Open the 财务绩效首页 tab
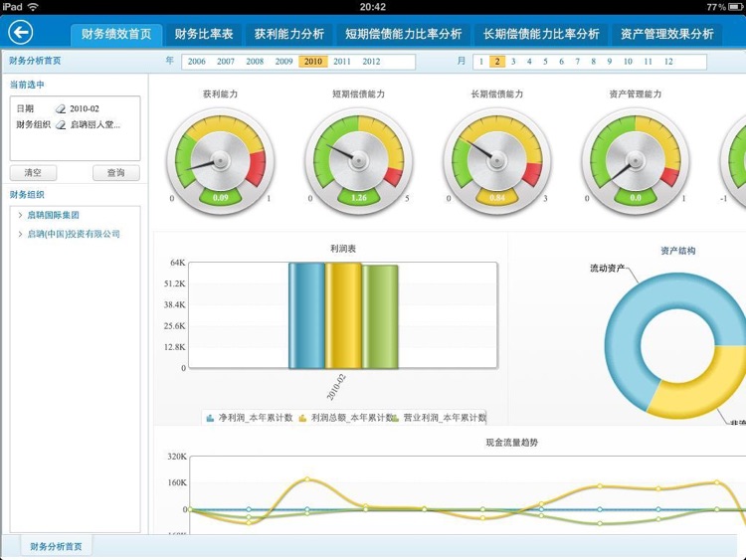Screen dimensions: 746x560 tap(116, 34)
